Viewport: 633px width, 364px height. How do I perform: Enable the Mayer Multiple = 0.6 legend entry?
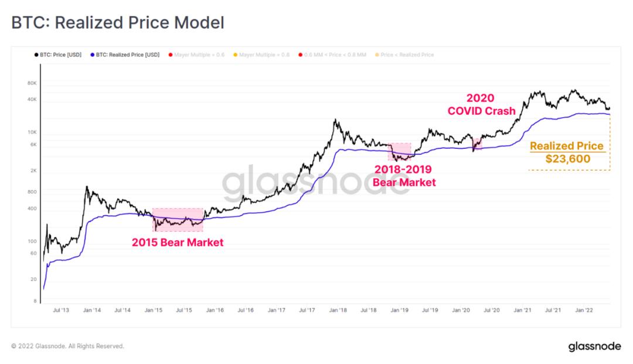coord(196,55)
